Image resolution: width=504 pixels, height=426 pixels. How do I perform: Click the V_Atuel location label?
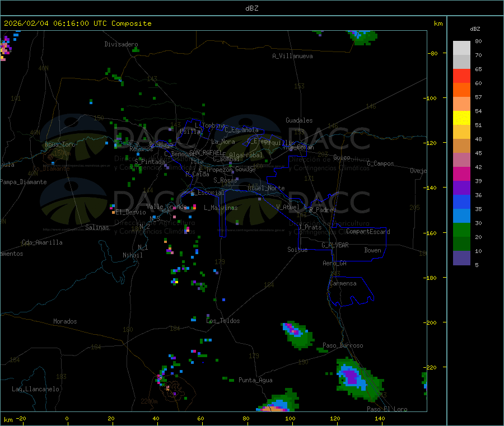coord(288,207)
